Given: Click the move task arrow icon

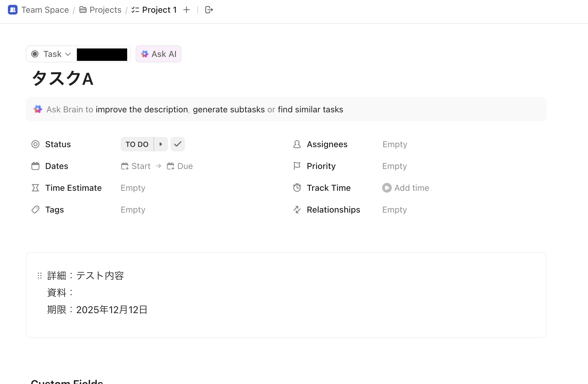Looking at the screenshot, I should tap(209, 10).
